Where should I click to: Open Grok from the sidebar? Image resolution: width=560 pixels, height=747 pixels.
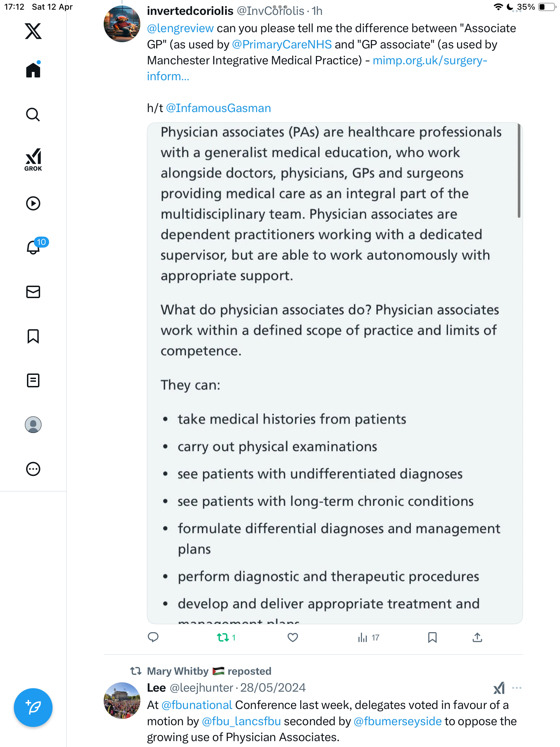[33, 159]
